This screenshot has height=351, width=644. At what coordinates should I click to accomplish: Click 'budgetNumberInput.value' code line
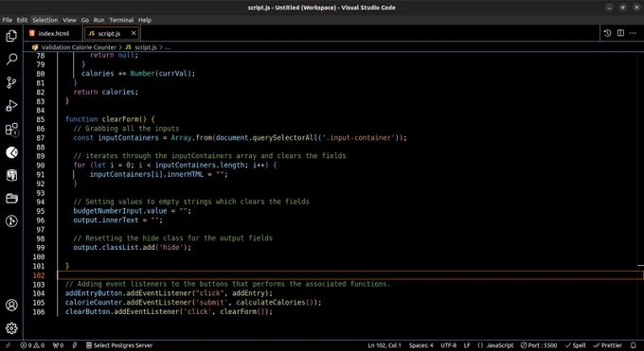[x=133, y=211]
